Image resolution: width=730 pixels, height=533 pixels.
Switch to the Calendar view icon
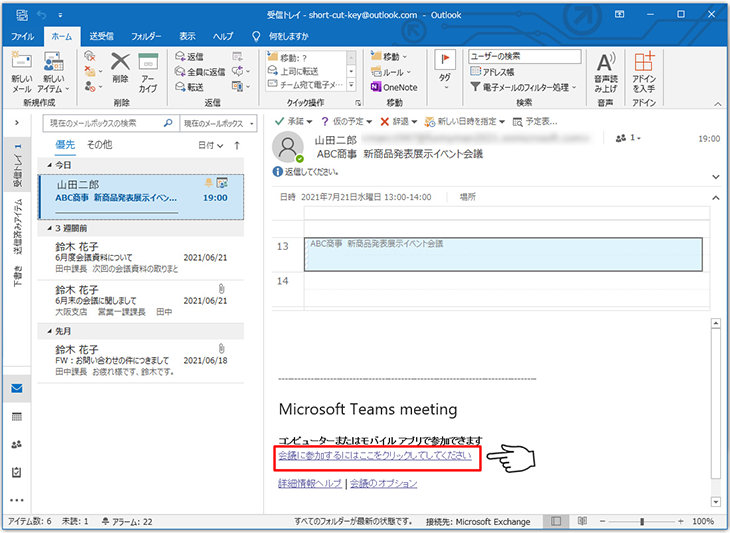pyautogui.click(x=17, y=417)
